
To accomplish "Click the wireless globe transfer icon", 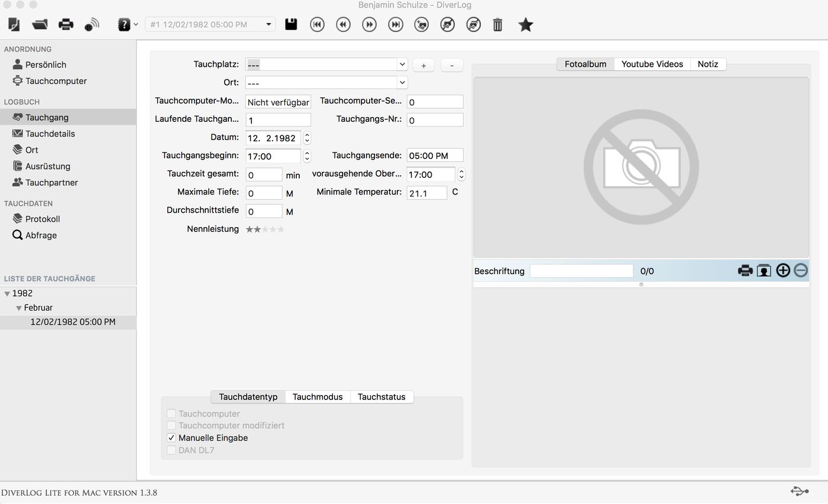I will 92,25.
